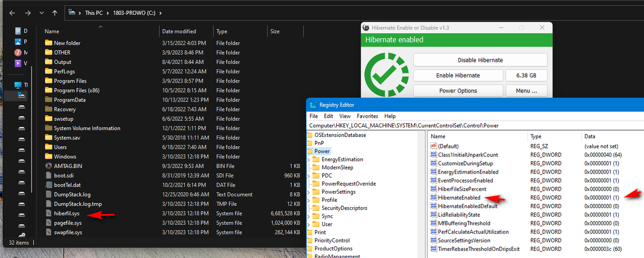This screenshot has width=644, height=258.
Task: Select the AMTAG.BIN disc icon
Action: (x=49, y=166)
